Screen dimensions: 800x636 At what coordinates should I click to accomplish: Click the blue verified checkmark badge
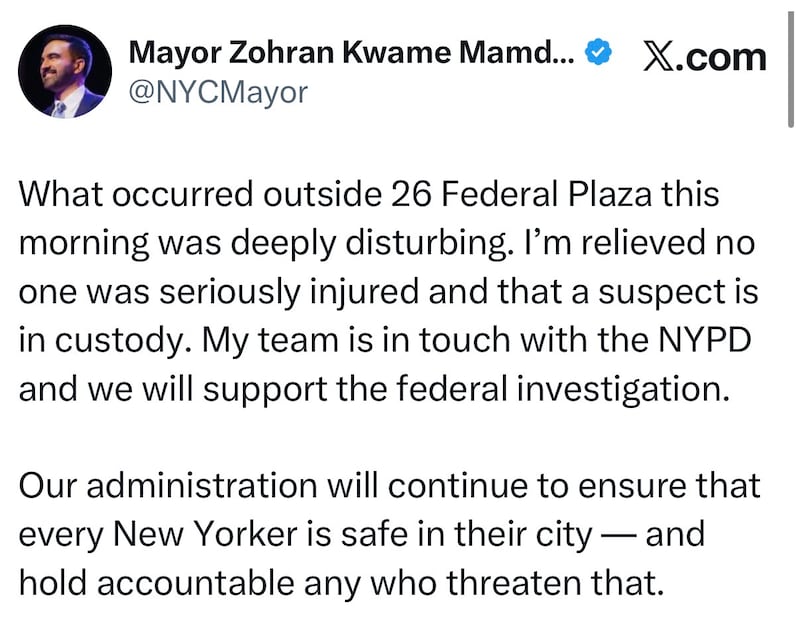pos(597,52)
